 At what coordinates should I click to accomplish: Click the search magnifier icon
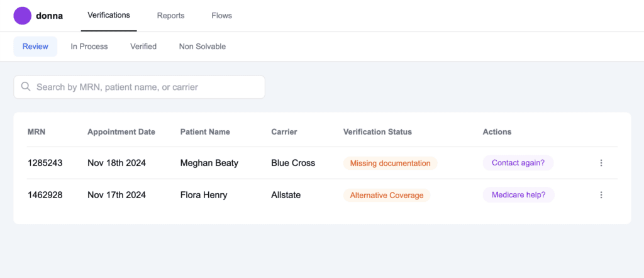pyautogui.click(x=26, y=87)
